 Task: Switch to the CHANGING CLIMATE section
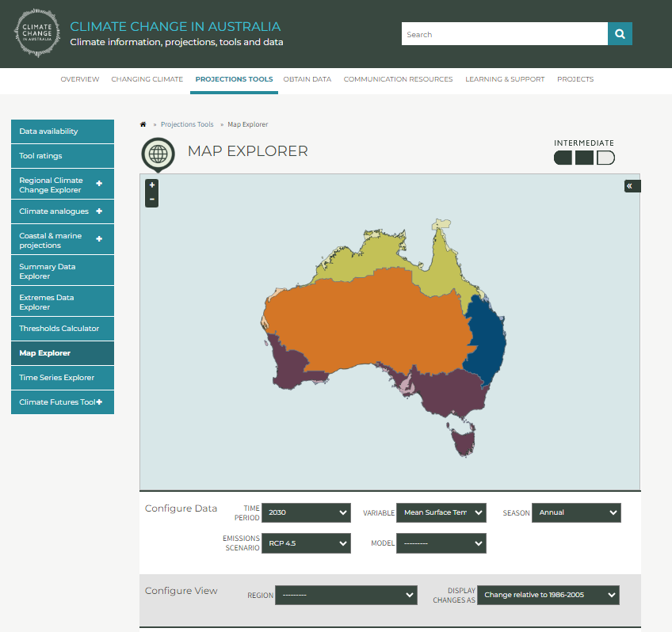click(147, 79)
